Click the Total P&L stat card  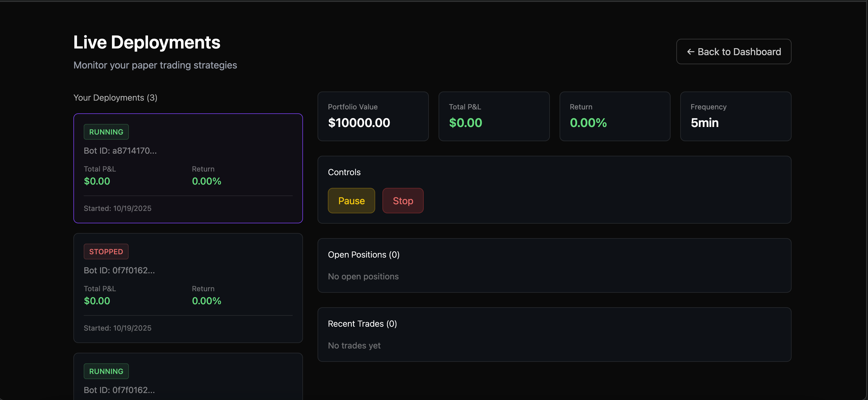[x=494, y=116]
